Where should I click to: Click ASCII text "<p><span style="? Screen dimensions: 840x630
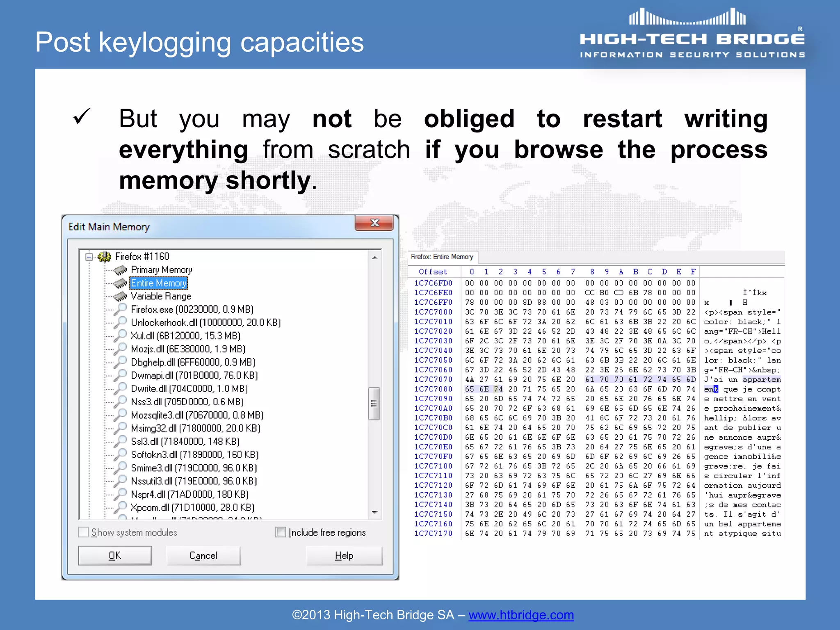742,312
